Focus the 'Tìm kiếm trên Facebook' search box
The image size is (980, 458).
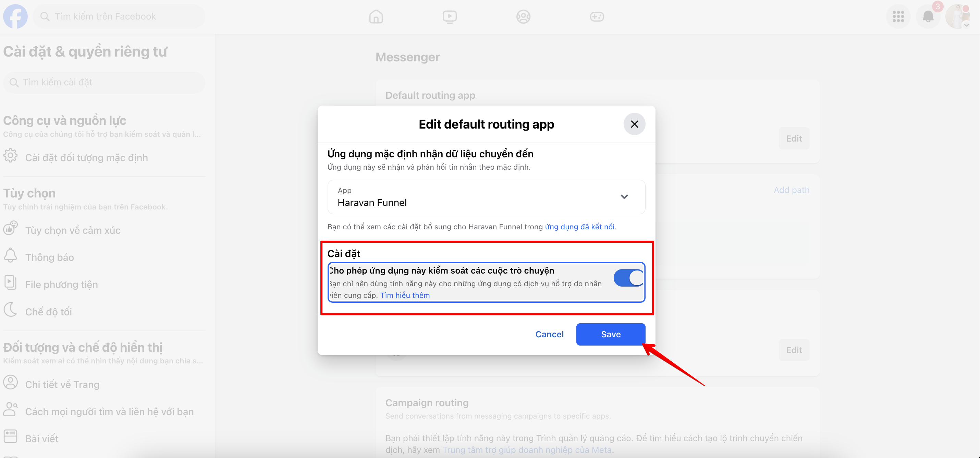(x=119, y=16)
